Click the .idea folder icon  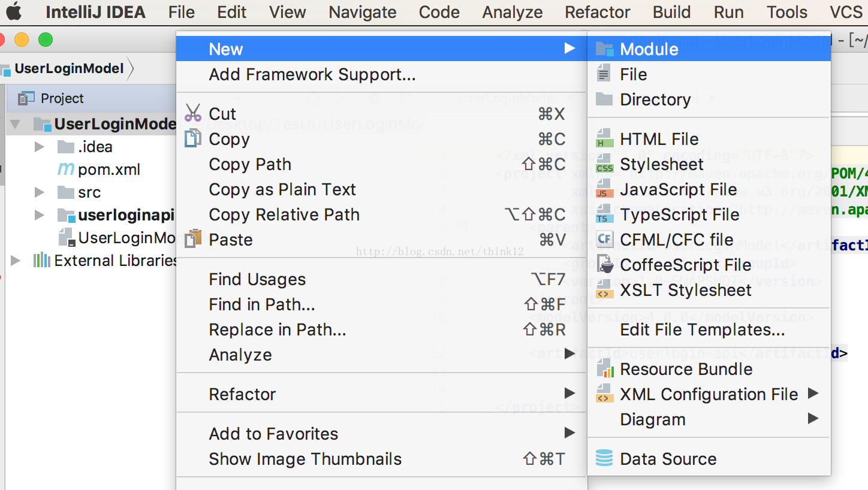click(65, 147)
